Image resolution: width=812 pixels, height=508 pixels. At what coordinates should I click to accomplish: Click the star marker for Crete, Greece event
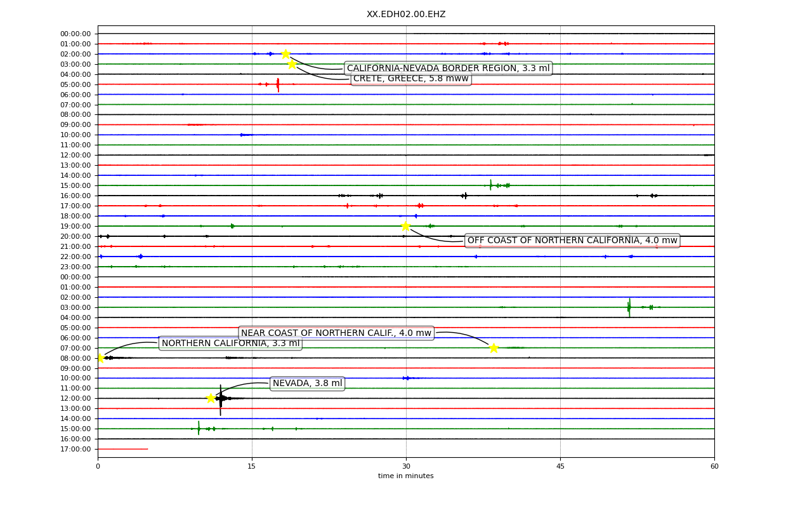292,64
